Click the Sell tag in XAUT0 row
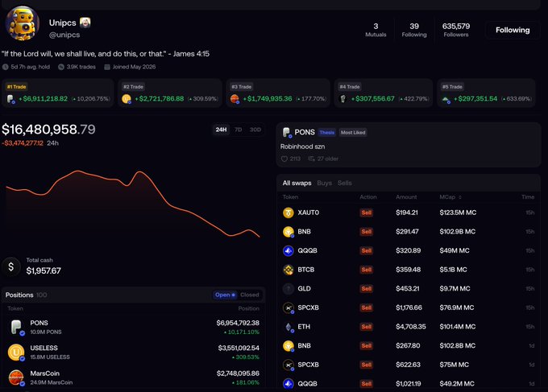The width and height of the screenshot is (548, 392). (366, 213)
